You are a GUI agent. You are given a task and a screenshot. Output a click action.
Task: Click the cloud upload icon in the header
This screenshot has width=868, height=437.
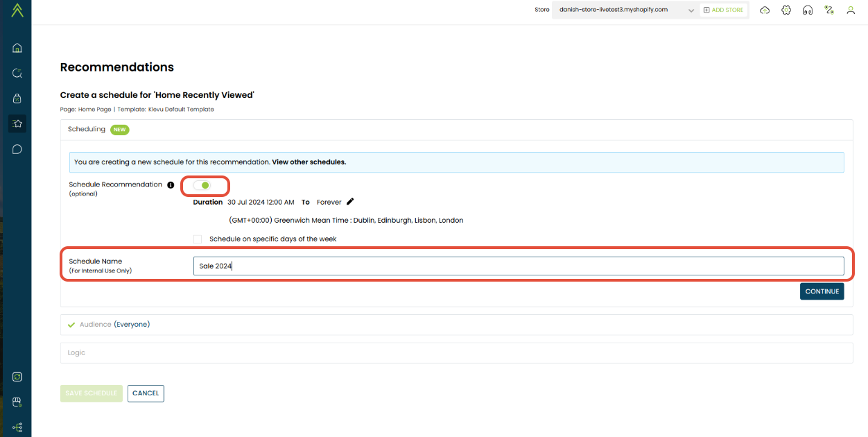pyautogui.click(x=765, y=10)
